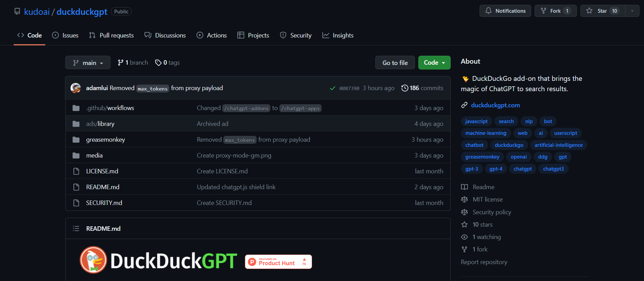Open the Product Hunt featured badge

(x=278, y=262)
